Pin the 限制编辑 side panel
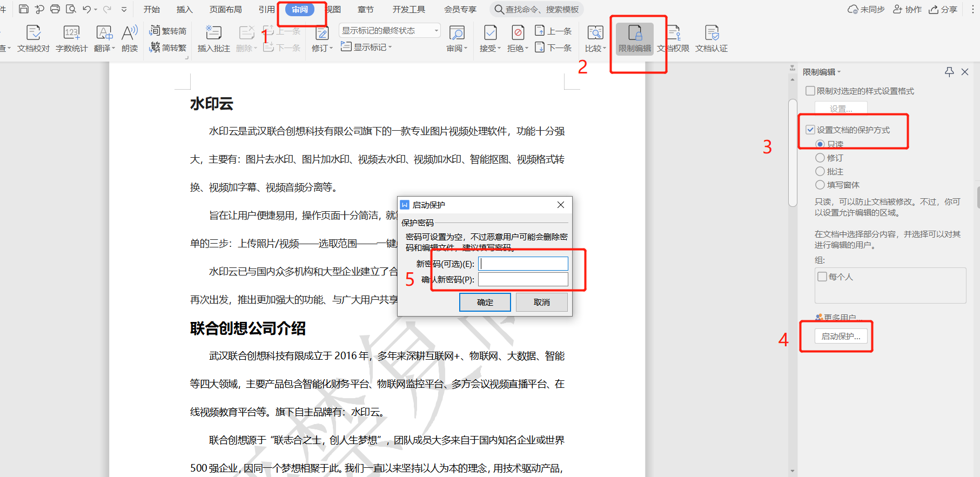The width and height of the screenshot is (980, 477). [x=949, y=72]
